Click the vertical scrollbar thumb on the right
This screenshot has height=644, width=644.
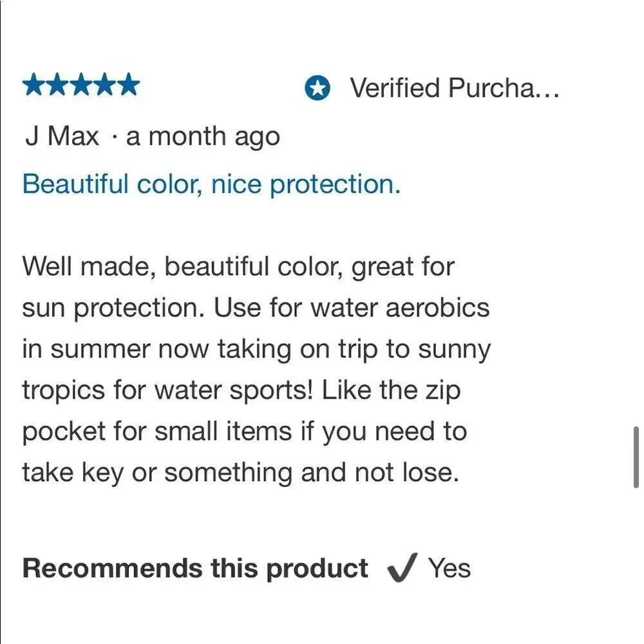click(636, 457)
